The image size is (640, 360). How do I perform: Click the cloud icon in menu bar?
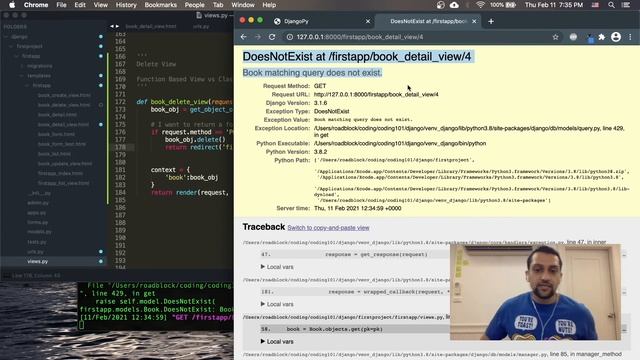pyautogui.click(x=454, y=5)
